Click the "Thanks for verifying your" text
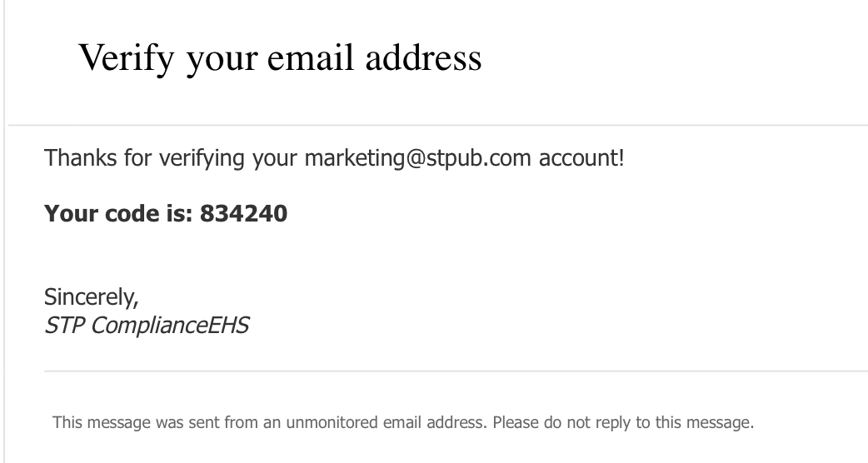The image size is (868, 463). 171,157
